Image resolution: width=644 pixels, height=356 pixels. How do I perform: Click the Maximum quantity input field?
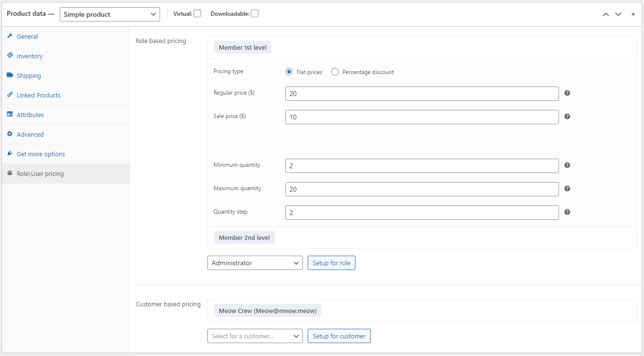422,189
